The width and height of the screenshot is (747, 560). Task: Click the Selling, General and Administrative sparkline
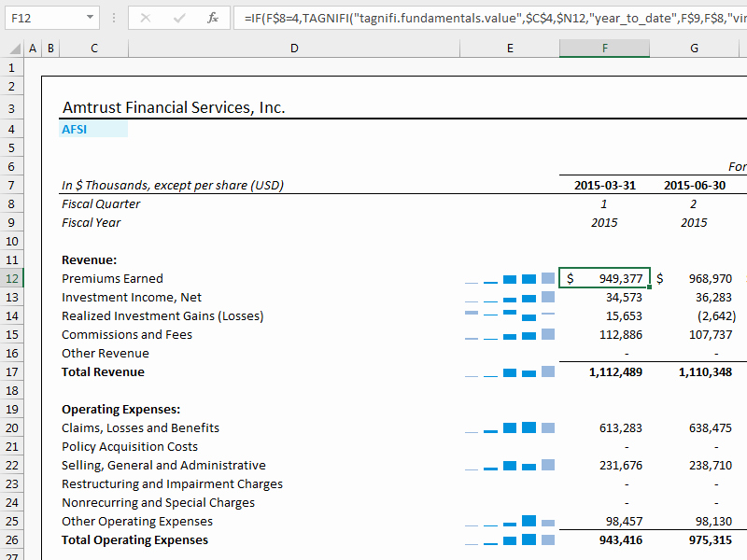[510, 465]
